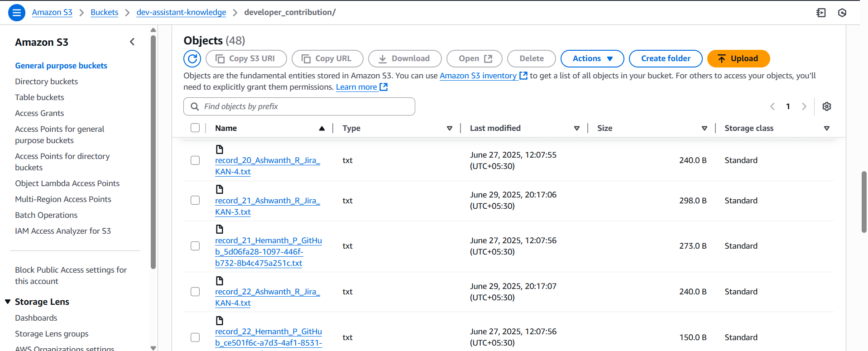The height and width of the screenshot is (351, 868).
Task: Open Access Grants in sidebar
Action: point(39,113)
